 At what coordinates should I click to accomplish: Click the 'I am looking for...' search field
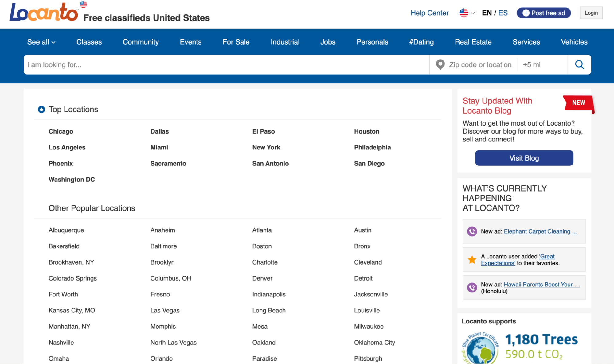tap(215, 64)
